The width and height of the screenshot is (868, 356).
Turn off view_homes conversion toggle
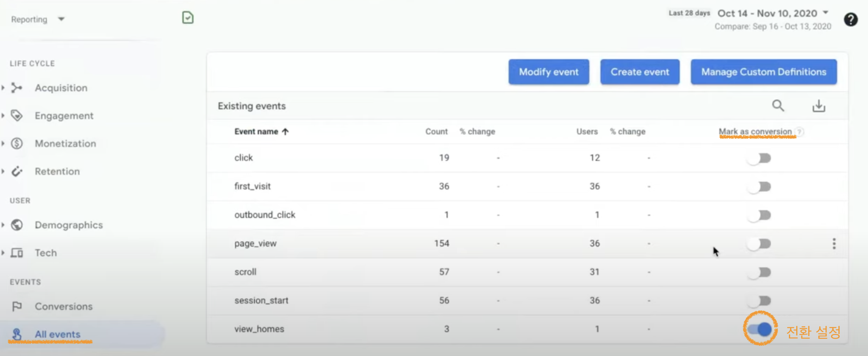(760, 329)
